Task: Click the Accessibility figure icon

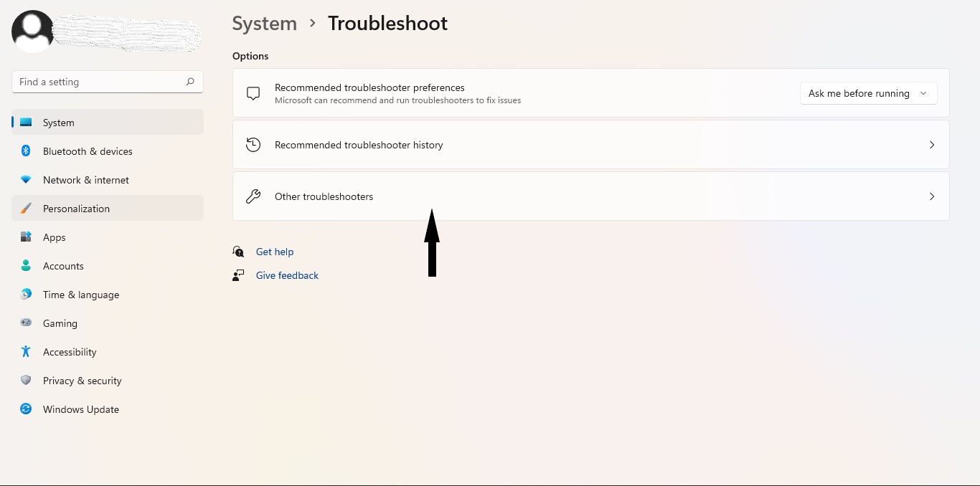Action: [x=26, y=352]
